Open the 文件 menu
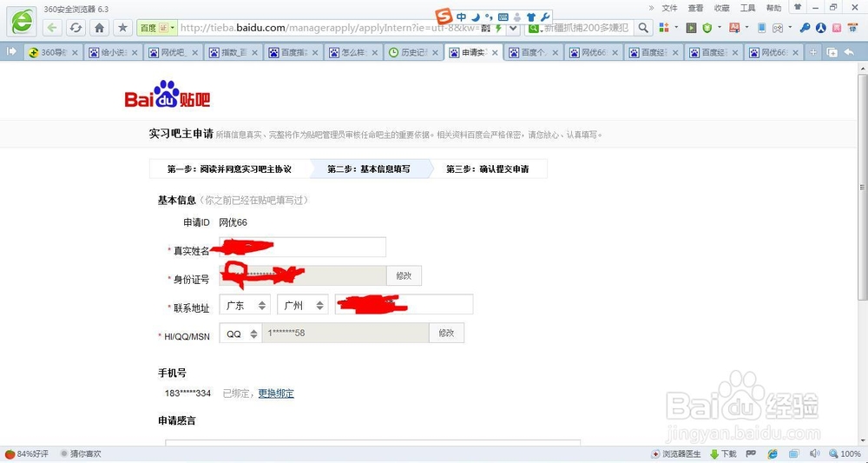 [669, 8]
